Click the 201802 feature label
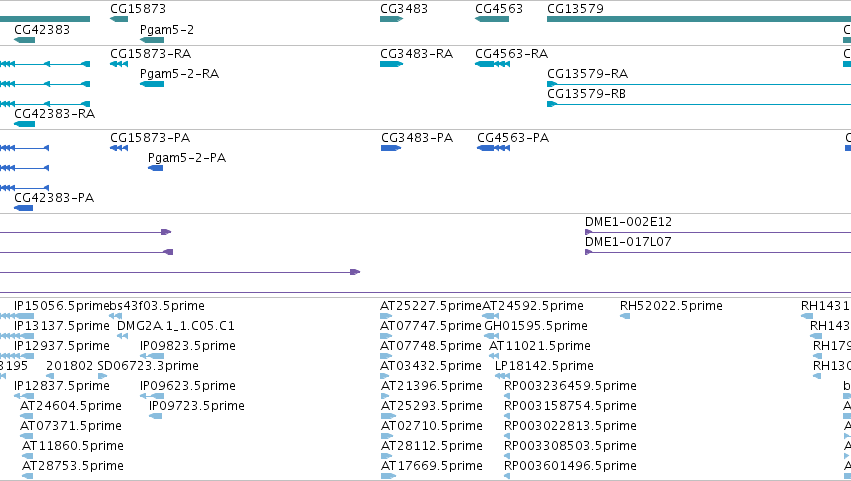851x481 pixels. click(69, 365)
